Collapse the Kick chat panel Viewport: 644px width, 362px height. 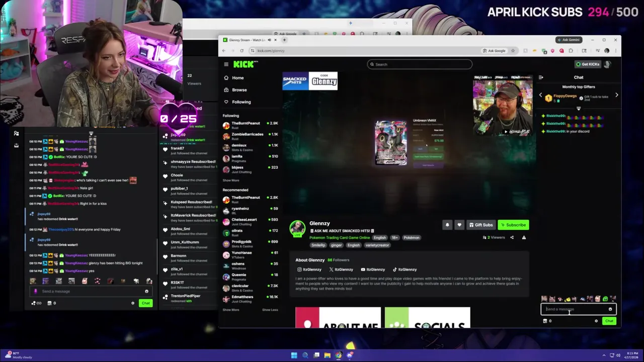(541, 77)
